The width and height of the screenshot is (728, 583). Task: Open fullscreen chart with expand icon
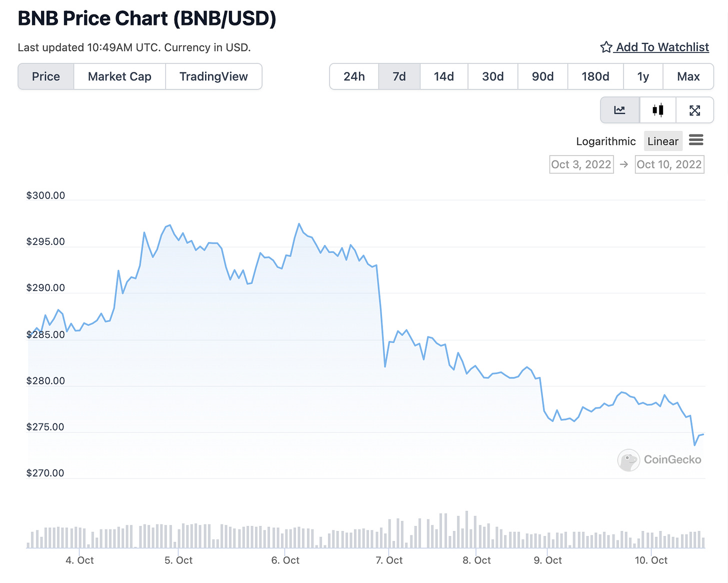(x=694, y=110)
